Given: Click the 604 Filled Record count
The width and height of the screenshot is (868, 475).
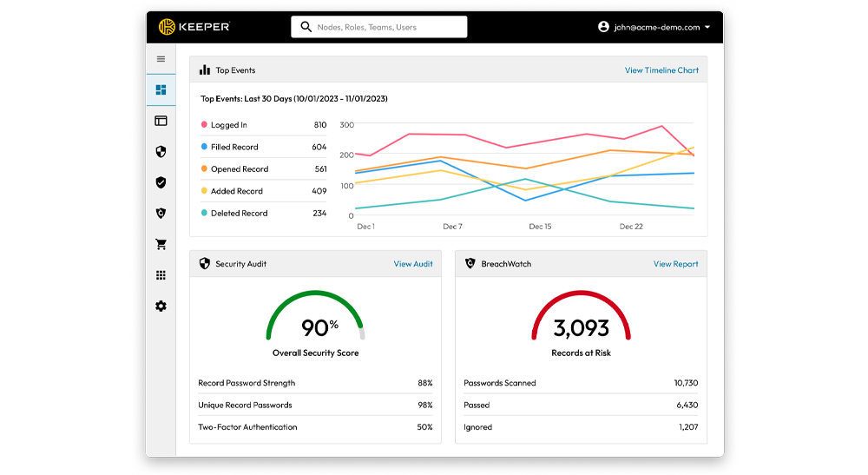Looking at the screenshot, I should pos(319,147).
